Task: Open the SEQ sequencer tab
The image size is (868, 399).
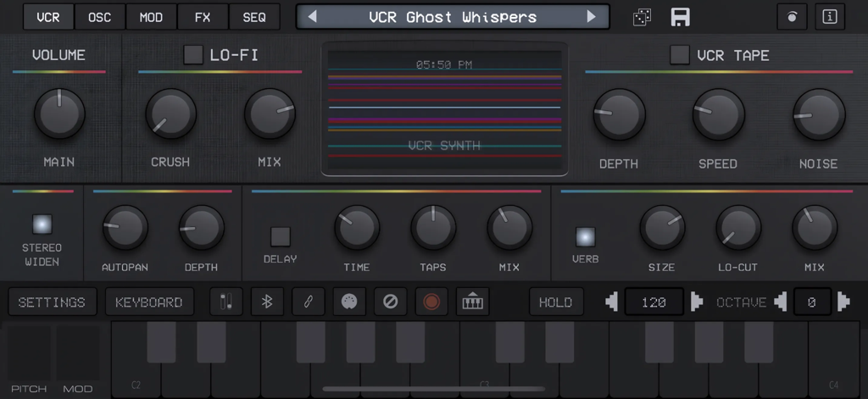Action: point(254,17)
